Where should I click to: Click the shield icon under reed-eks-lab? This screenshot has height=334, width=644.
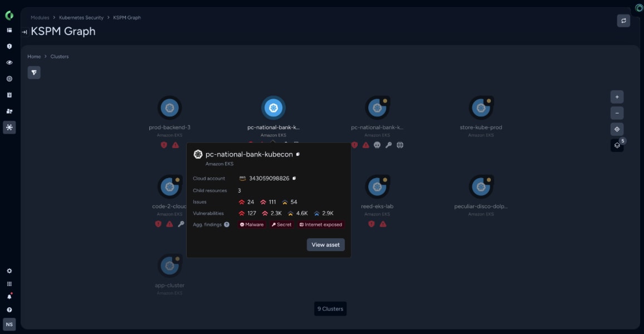[371, 224]
